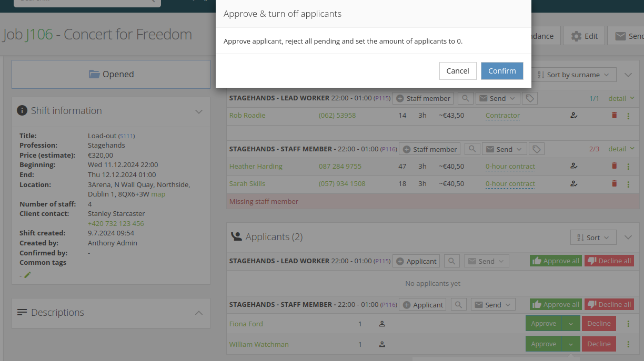This screenshot has width=644, height=361.
Task: Search applicants in Lead Worker section
Action: 452,261
